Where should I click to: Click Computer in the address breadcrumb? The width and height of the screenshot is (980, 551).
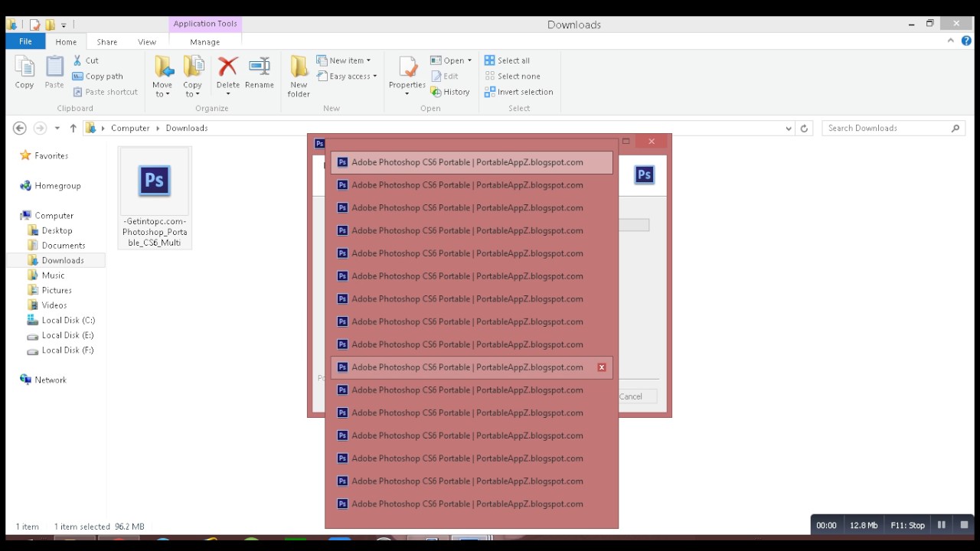(130, 129)
